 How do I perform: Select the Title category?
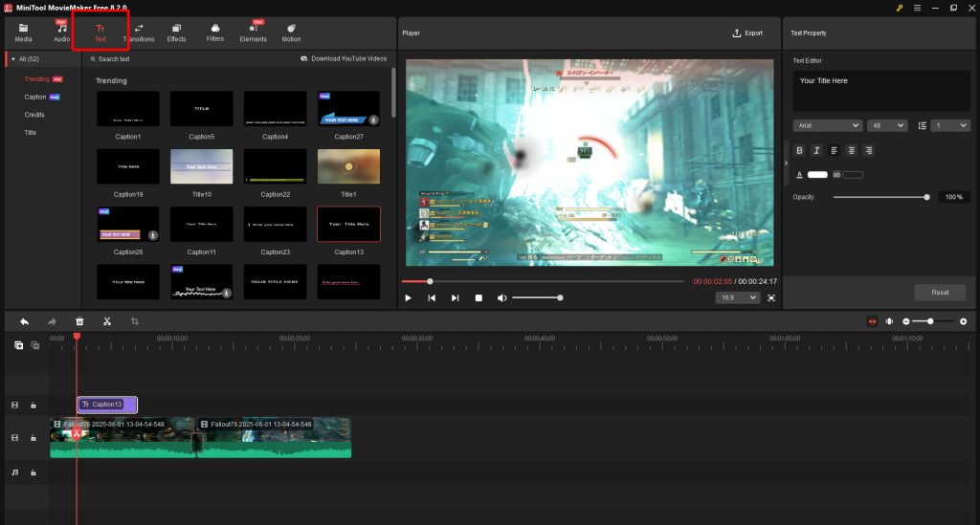[30, 132]
